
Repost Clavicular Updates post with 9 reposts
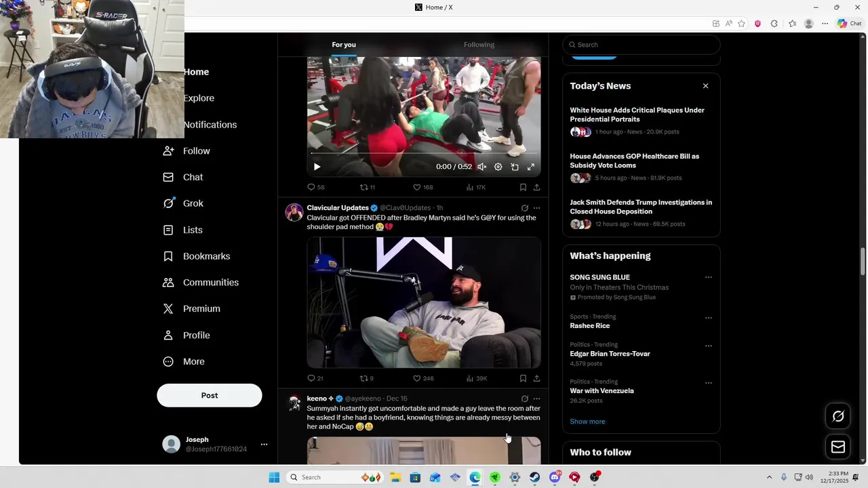366,378
